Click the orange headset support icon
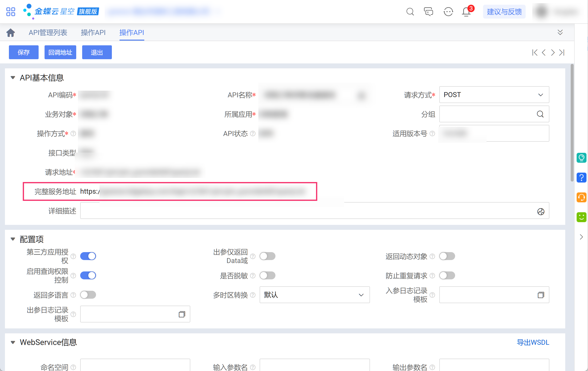 [581, 197]
